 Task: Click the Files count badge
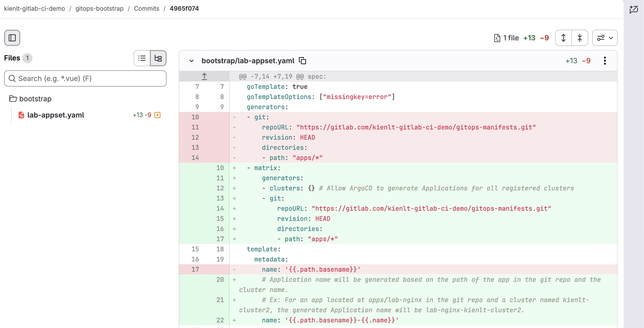27,58
